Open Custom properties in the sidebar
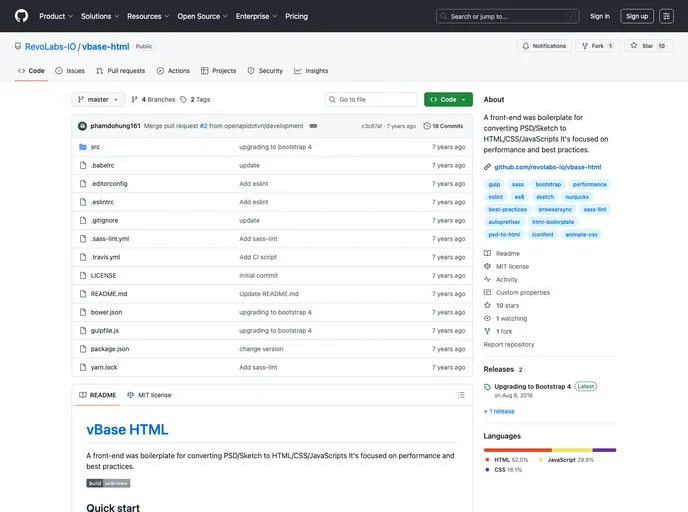This screenshot has height=512, width=688. tap(517, 293)
